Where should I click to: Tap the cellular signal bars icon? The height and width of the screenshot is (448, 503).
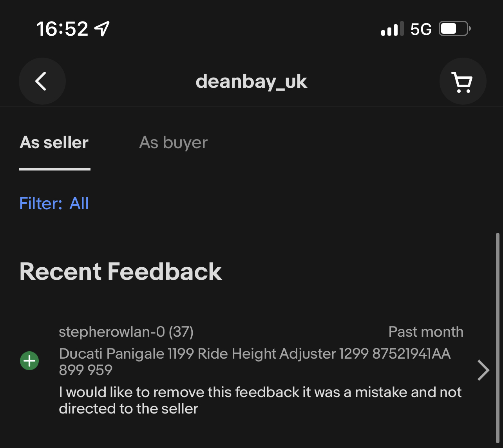392,29
